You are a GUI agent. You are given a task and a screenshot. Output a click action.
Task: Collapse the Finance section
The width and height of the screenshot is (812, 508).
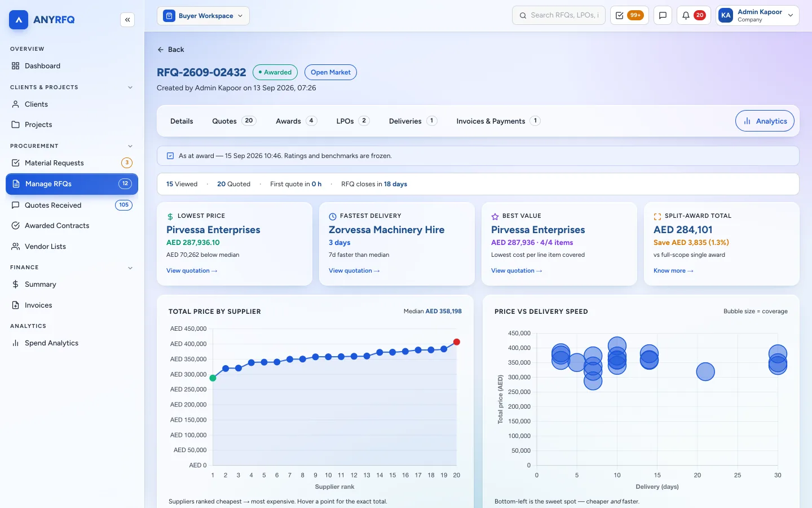point(130,268)
